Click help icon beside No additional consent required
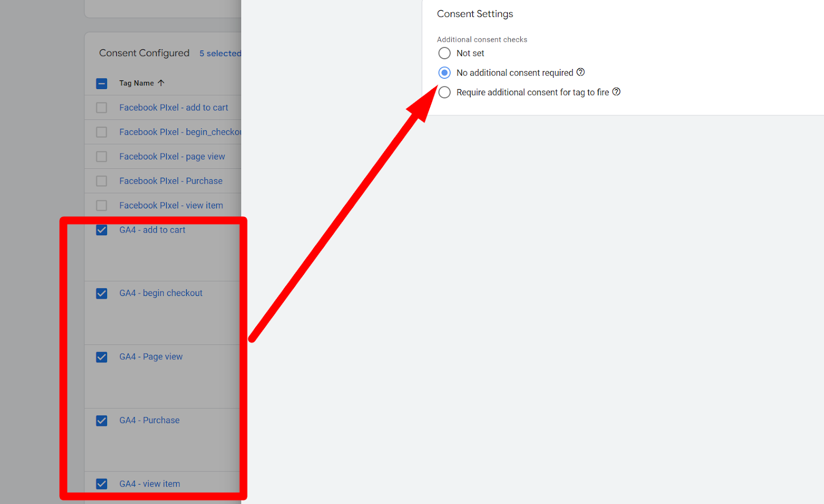Image resolution: width=824 pixels, height=504 pixels. click(x=580, y=72)
